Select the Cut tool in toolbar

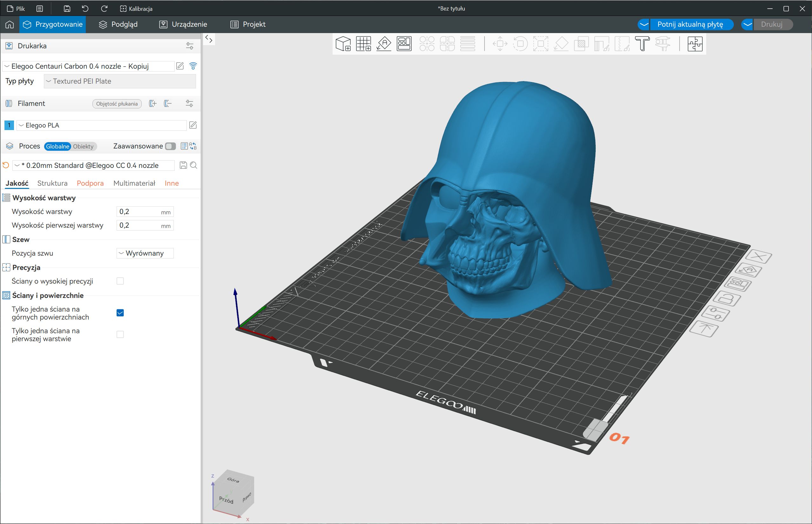pyautogui.click(x=582, y=44)
